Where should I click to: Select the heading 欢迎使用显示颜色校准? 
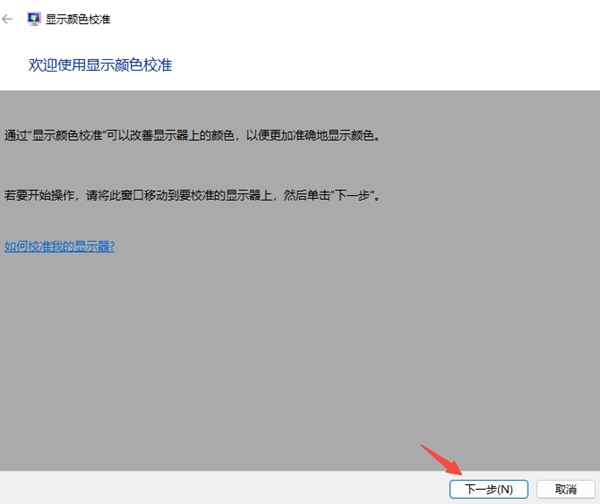pyautogui.click(x=100, y=65)
